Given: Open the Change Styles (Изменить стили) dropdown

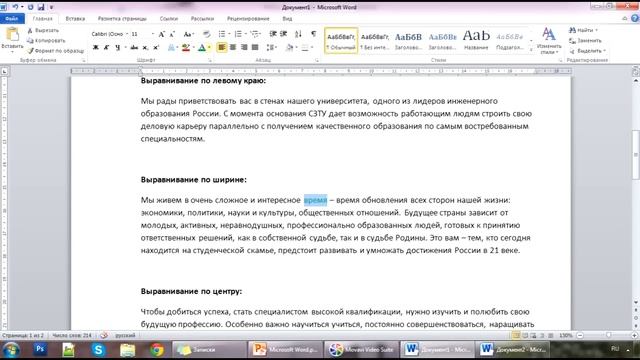Looking at the screenshot, I should click(x=549, y=41).
